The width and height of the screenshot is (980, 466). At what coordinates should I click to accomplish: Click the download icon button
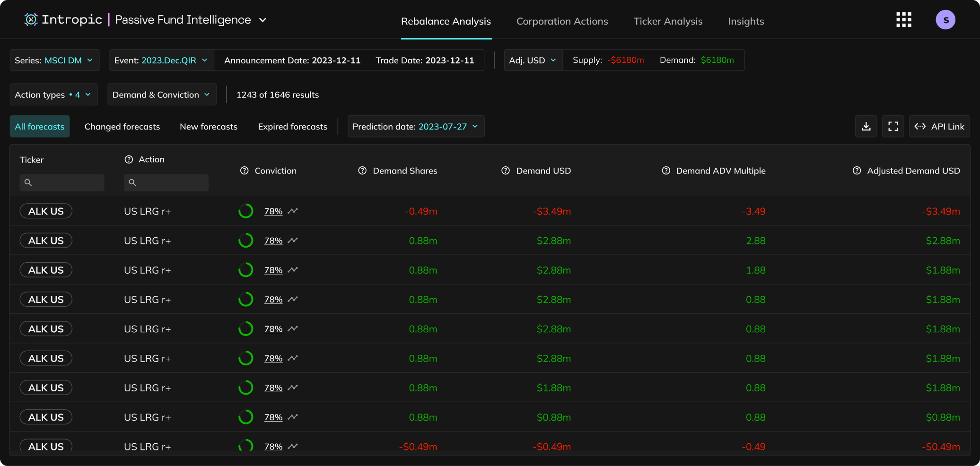pos(866,127)
